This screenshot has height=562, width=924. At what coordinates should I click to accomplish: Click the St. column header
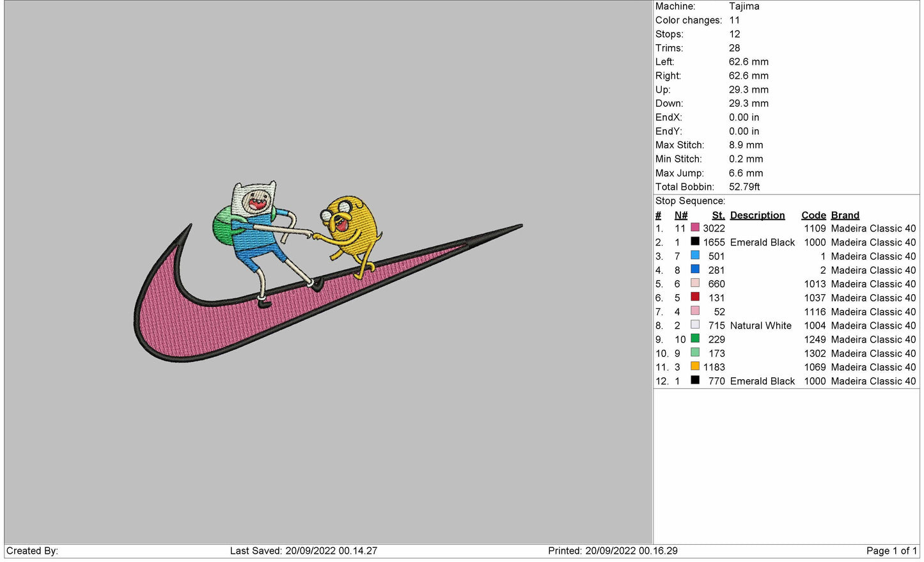[718, 215]
